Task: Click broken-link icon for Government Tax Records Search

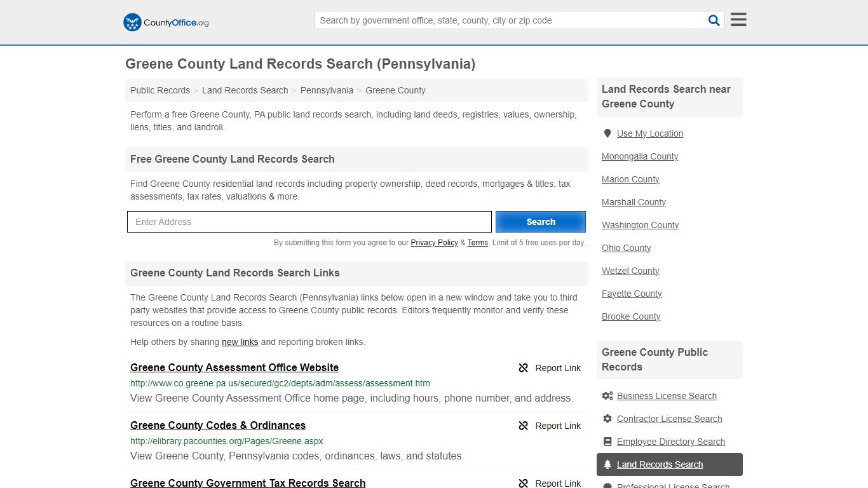Action: tap(524, 484)
